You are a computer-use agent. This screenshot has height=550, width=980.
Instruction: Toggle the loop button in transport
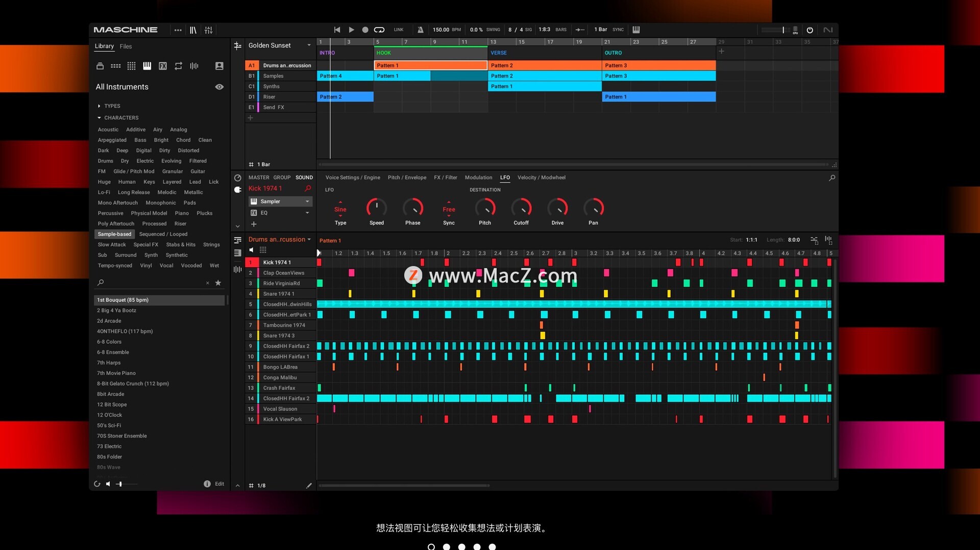(379, 30)
